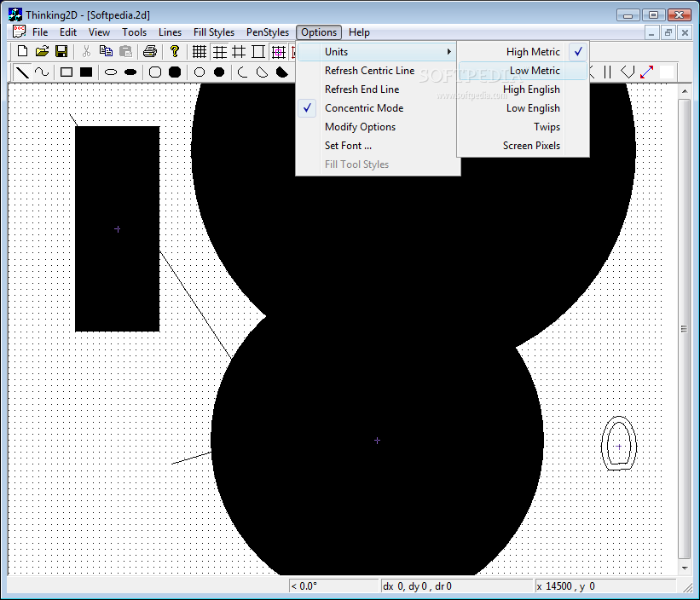
Task: Select the outlined Chord tool
Action: (262, 72)
